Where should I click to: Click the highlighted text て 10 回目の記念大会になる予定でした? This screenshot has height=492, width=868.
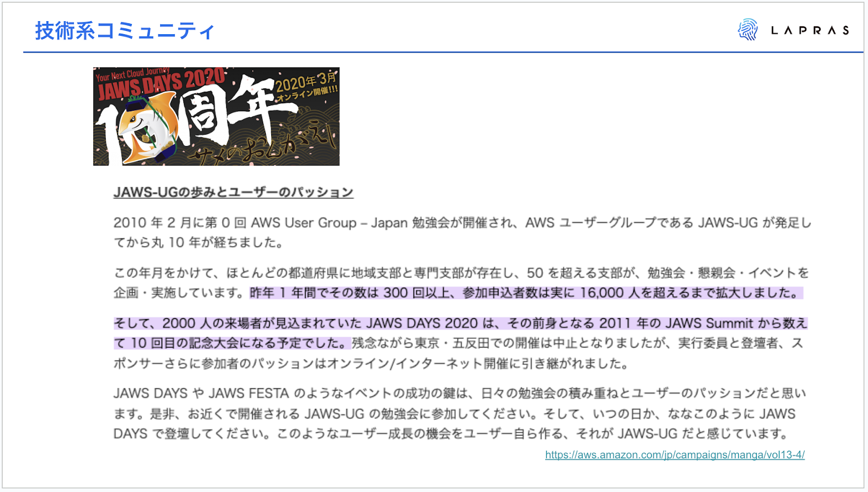(x=232, y=343)
